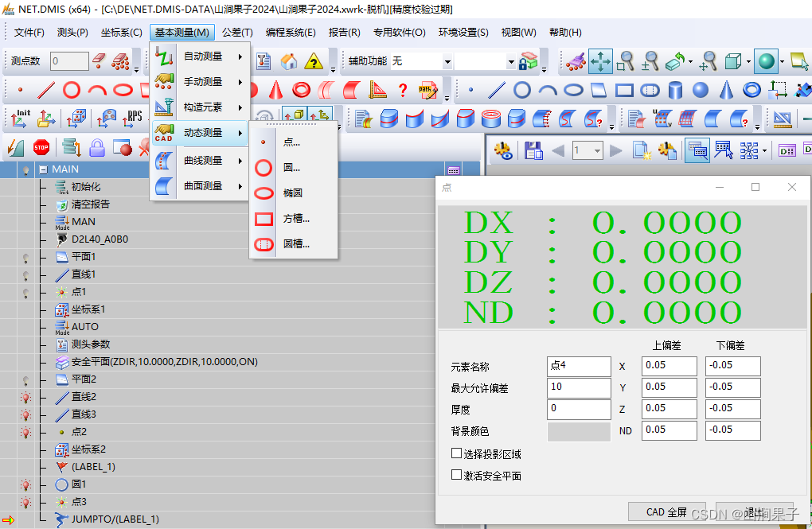Click the Init coordinate system icon
Image resolution: width=812 pixels, height=529 pixels.
point(20,119)
